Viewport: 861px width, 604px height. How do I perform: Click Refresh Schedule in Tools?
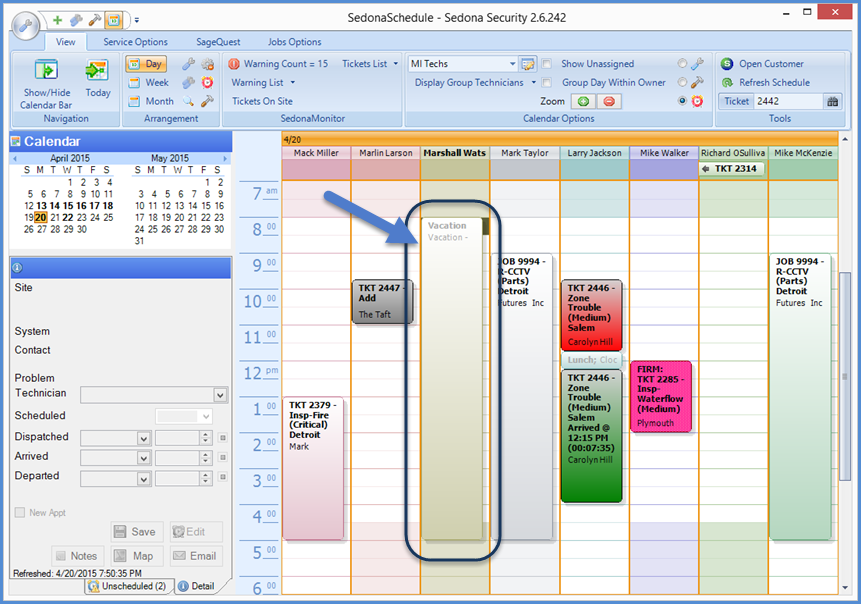(x=766, y=83)
